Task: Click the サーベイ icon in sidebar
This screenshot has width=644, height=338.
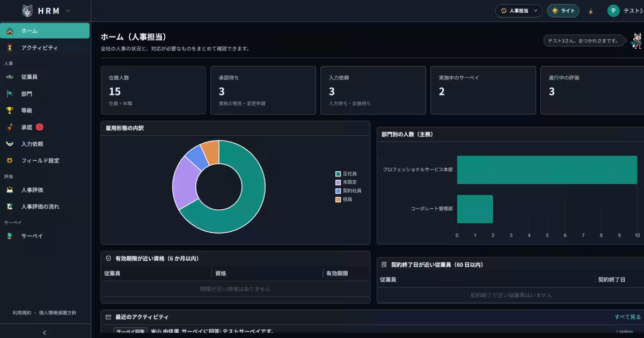Action: click(x=10, y=236)
